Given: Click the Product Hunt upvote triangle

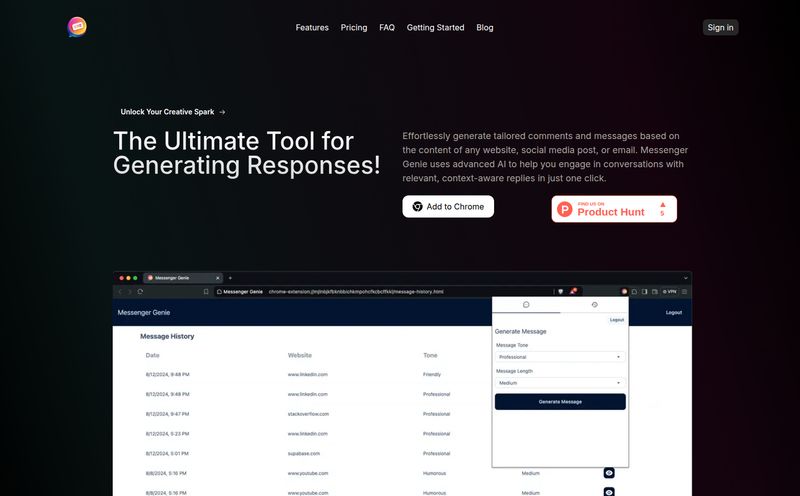Looking at the screenshot, I should click(x=663, y=205).
